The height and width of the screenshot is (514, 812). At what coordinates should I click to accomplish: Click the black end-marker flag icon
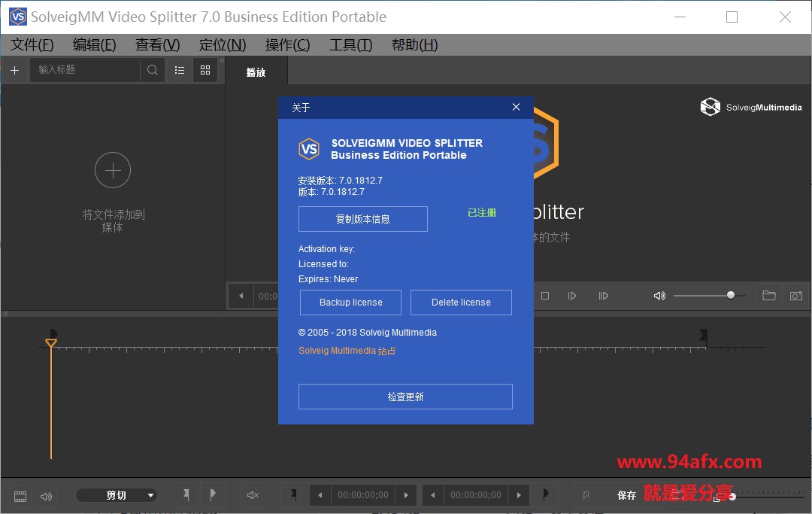tap(545, 495)
